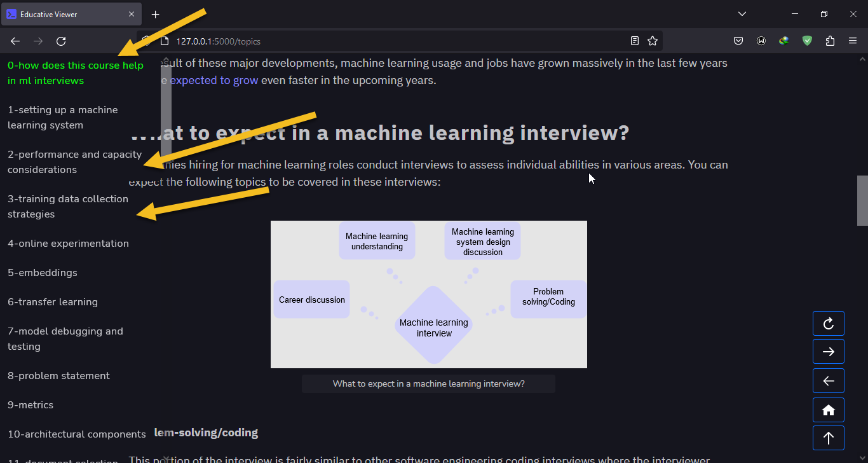
Task: Reload the page from browser toolbar
Action: (x=61, y=41)
